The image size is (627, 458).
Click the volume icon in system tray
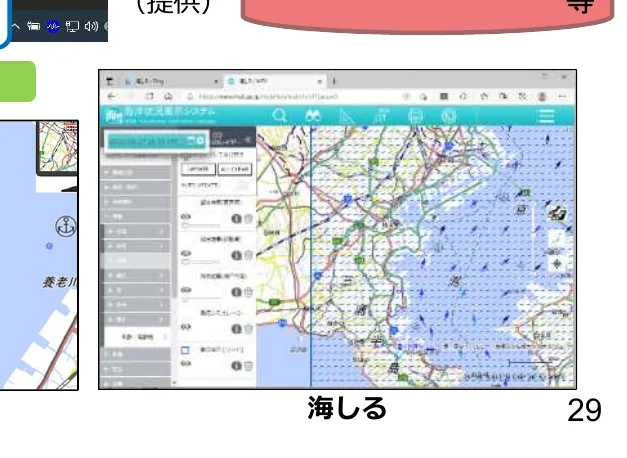pyautogui.click(x=91, y=27)
